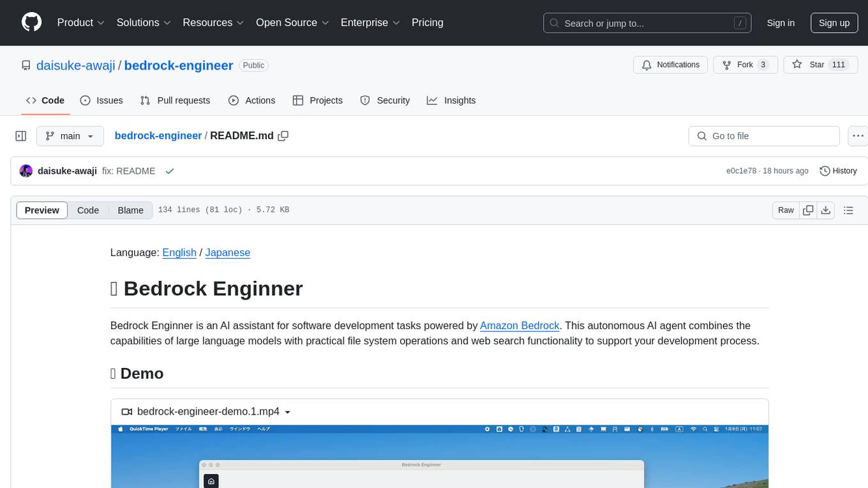868x488 pixels.
Task: Open commit e0c1e78
Action: coord(741,171)
